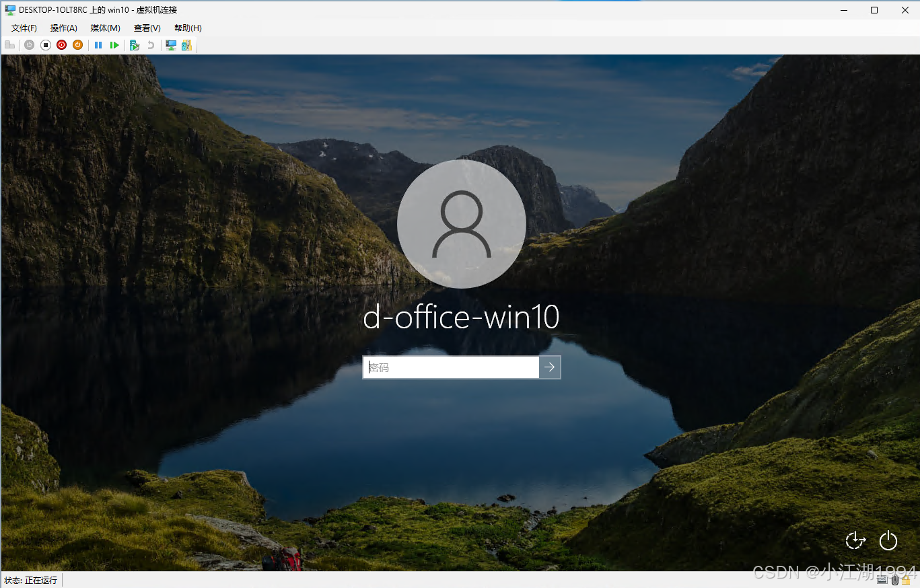Turn off the VM with the black stop icon
This screenshot has height=588, width=920.
pos(46,45)
